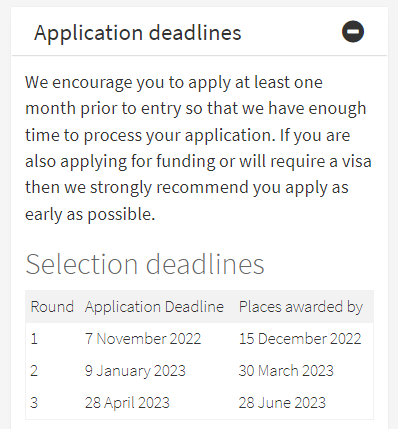Collapse the Application deadlines section via minus icon
This screenshot has width=398, height=429.
click(x=353, y=32)
